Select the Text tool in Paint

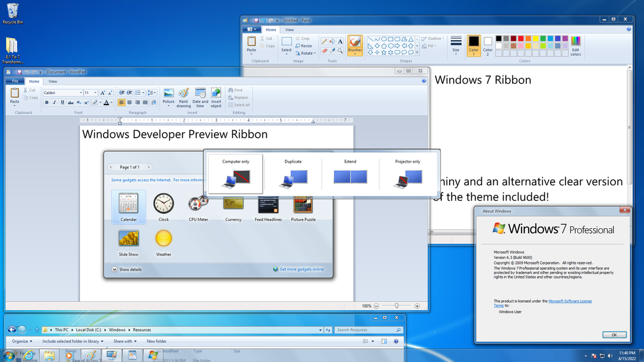point(340,41)
